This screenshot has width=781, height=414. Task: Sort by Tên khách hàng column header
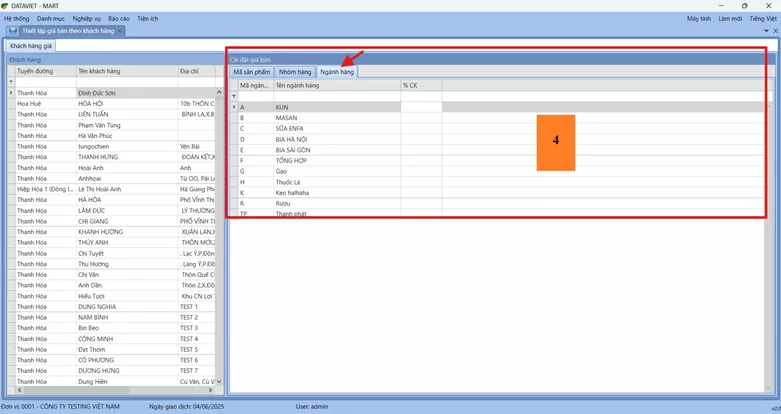(127, 71)
